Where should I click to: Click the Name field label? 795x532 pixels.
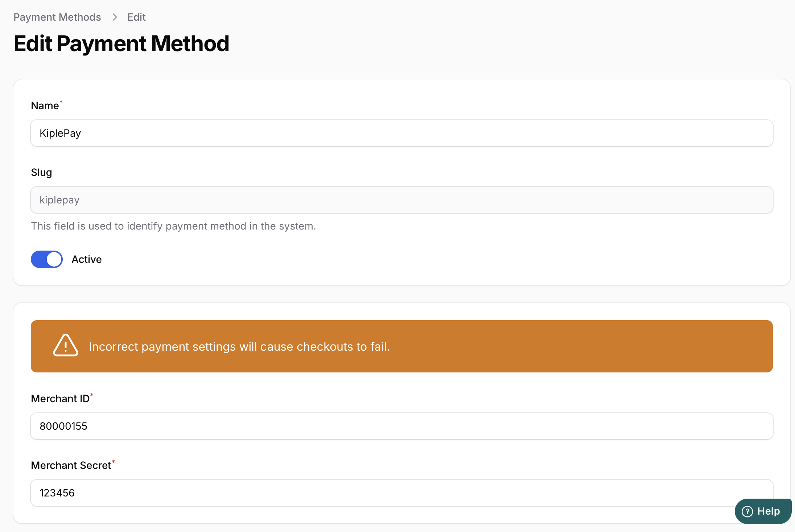click(x=45, y=106)
